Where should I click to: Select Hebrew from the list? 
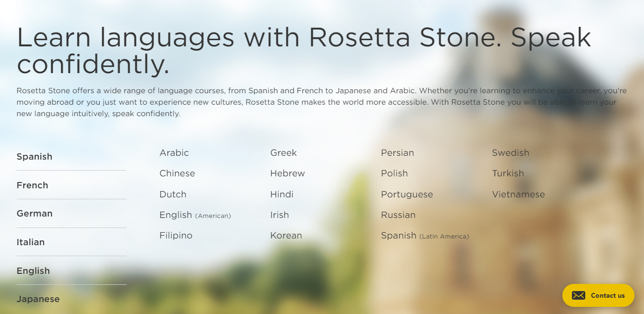click(287, 173)
